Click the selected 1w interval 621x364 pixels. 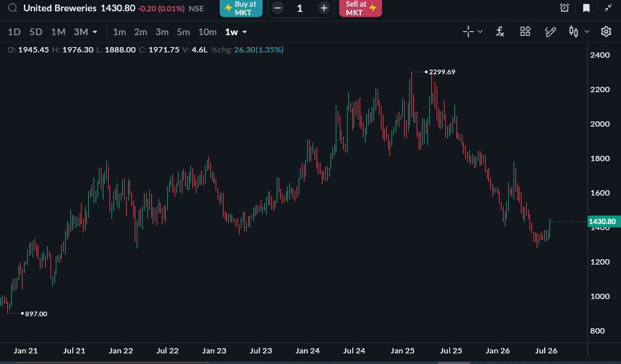[x=232, y=32]
